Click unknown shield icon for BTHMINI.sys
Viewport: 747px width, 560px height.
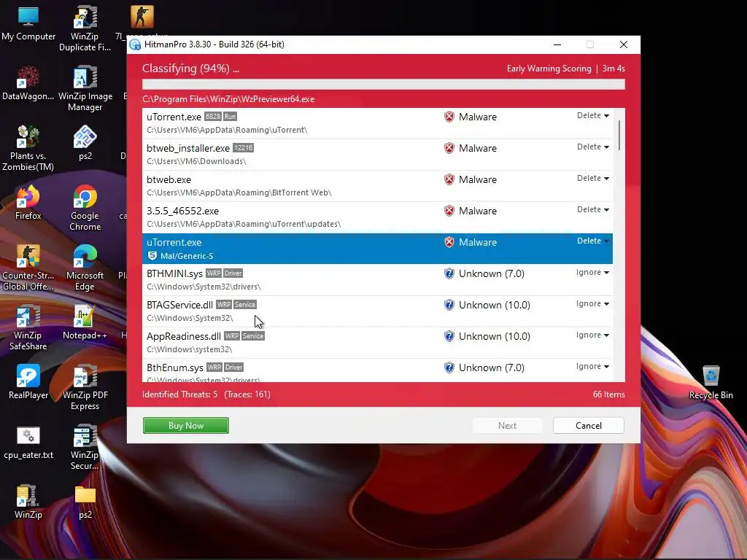pyautogui.click(x=449, y=273)
